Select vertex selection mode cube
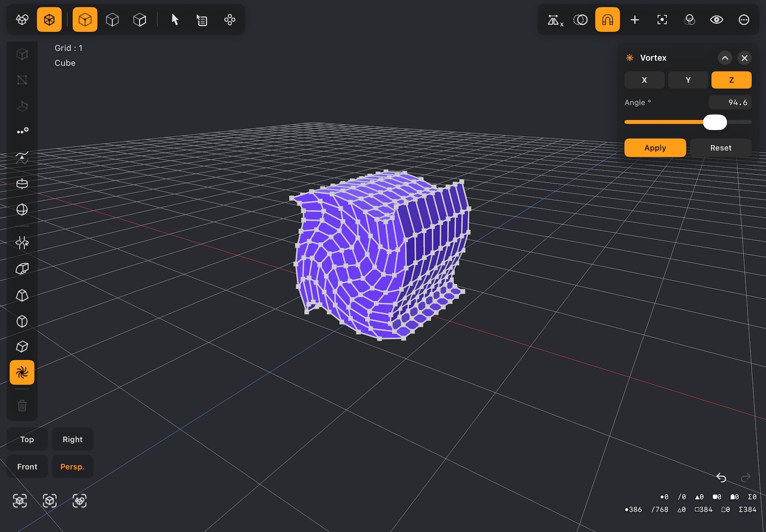Viewport: 766px width, 532px height. pyautogui.click(x=85, y=20)
